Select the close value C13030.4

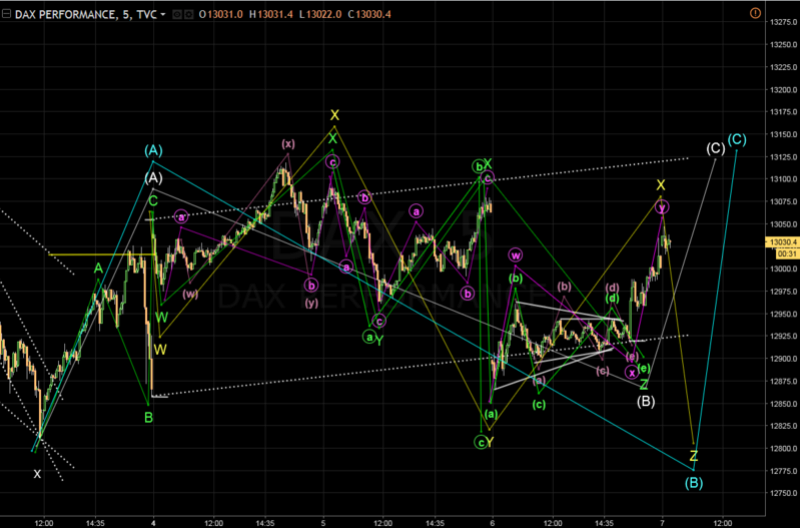coord(369,14)
